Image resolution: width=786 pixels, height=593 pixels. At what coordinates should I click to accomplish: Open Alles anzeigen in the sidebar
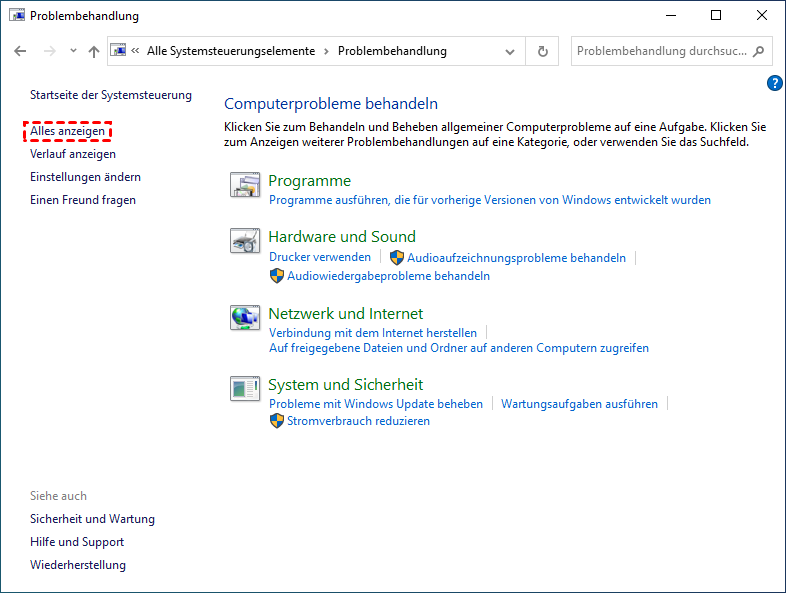(x=67, y=131)
